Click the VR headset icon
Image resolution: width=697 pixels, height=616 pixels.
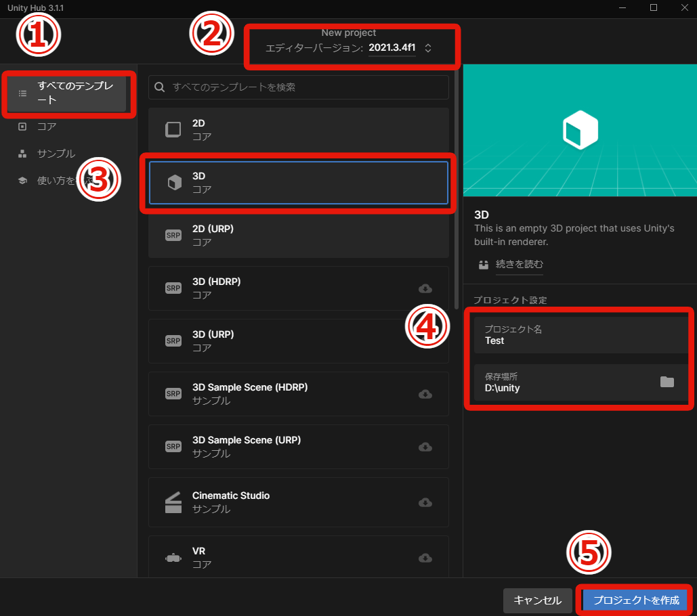pyautogui.click(x=173, y=558)
